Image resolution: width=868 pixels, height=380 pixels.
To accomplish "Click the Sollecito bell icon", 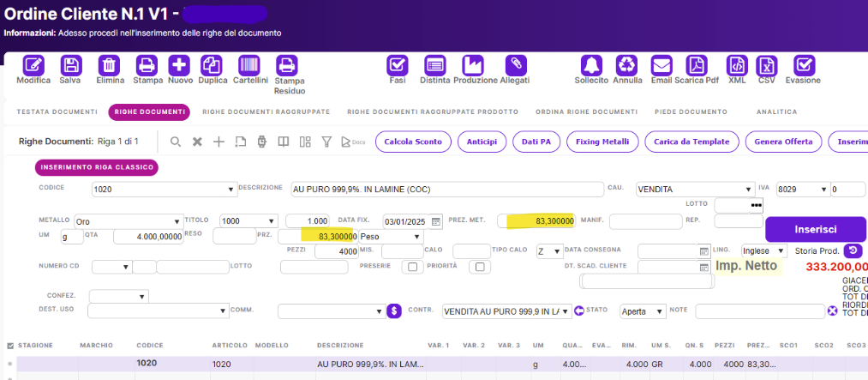I will 590,65.
